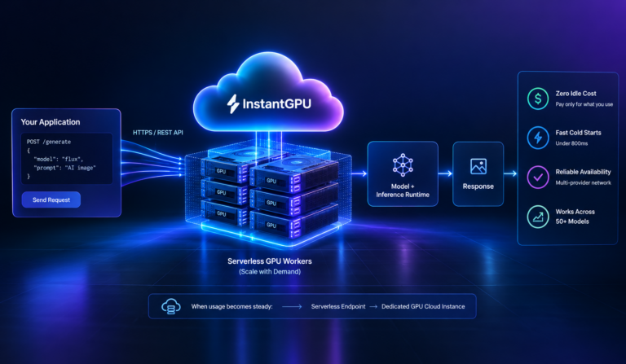
Task: Click the 'Model + Inference Runtime' label
Action: 403,191
